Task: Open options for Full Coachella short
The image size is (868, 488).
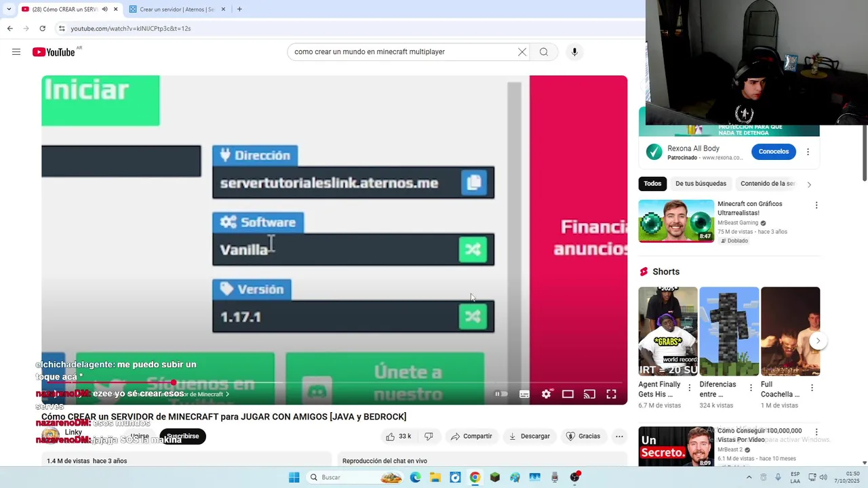Action: click(812, 388)
